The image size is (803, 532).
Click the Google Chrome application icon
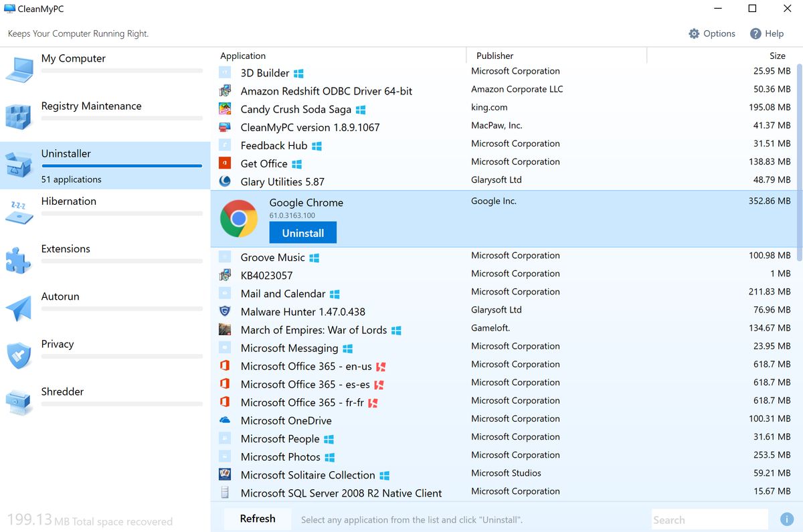tap(239, 217)
